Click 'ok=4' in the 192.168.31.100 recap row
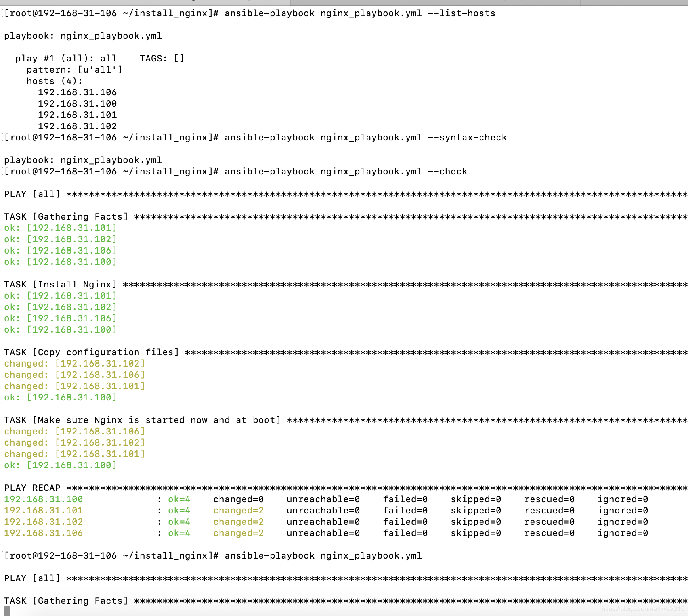 pyautogui.click(x=179, y=499)
